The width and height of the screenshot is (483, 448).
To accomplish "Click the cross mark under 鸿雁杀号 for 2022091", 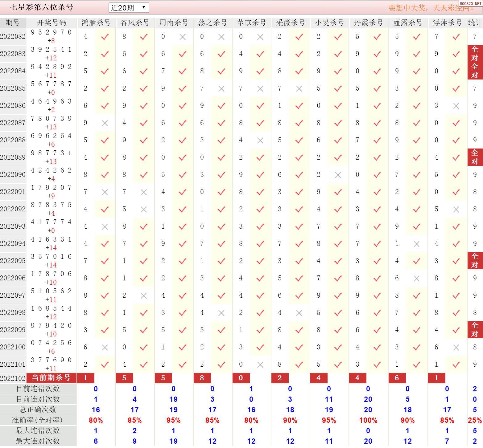I will tap(105, 192).
